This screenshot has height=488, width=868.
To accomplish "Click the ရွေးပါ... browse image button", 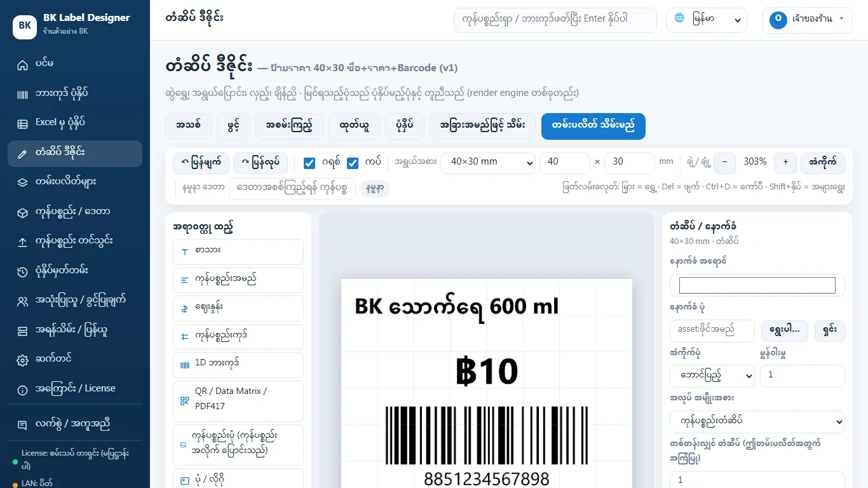I will pyautogui.click(x=784, y=330).
